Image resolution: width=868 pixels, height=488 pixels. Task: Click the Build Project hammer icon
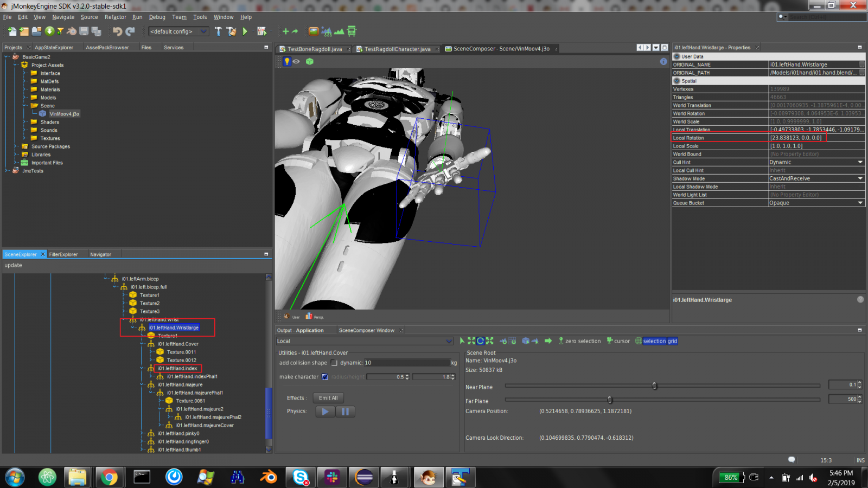click(x=218, y=31)
